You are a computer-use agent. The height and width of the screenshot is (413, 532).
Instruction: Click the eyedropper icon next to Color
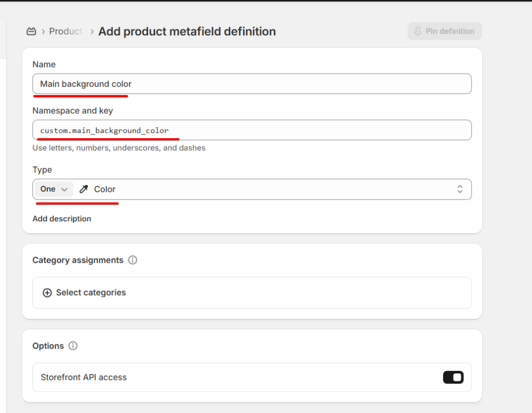pos(84,190)
